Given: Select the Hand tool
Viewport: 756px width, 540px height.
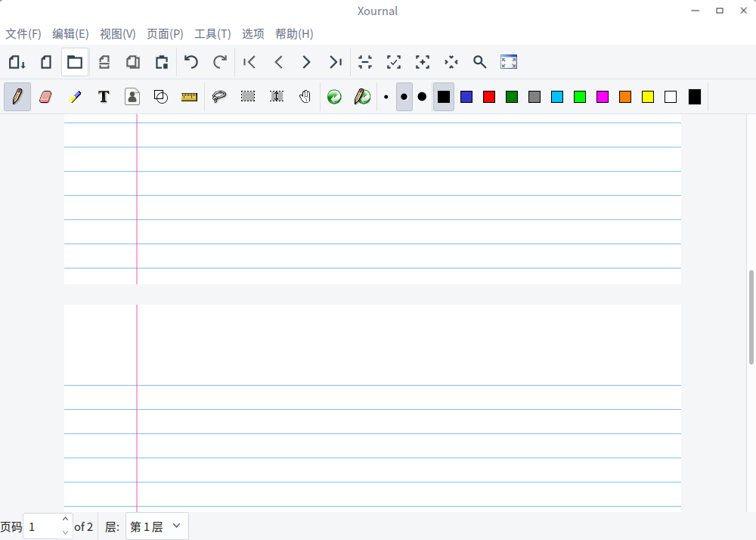Looking at the screenshot, I should pyautogui.click(x=305, y=97).
